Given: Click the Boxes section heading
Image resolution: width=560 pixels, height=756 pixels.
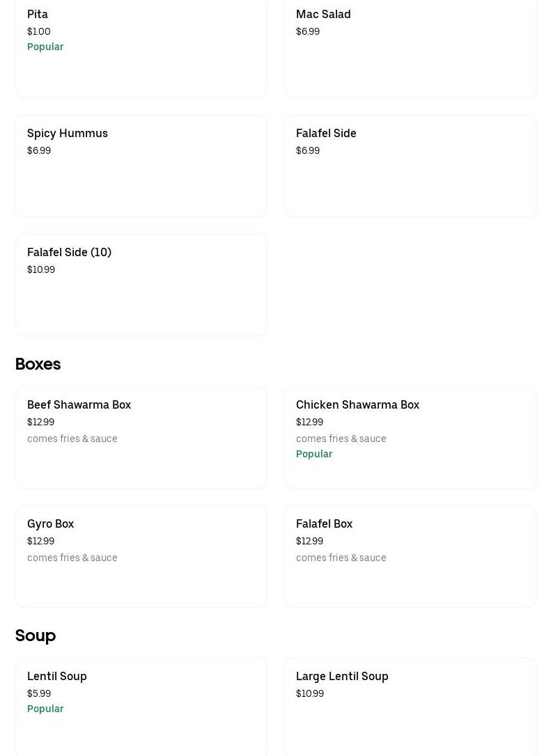Looking at the screenshot, I should [x=38, y=364].
